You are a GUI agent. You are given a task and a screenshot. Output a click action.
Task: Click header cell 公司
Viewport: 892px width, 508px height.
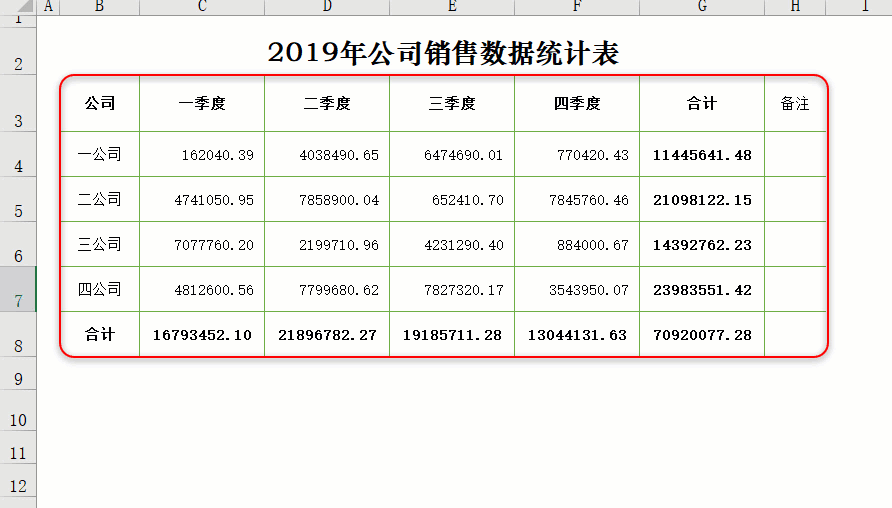pos(100,104)
